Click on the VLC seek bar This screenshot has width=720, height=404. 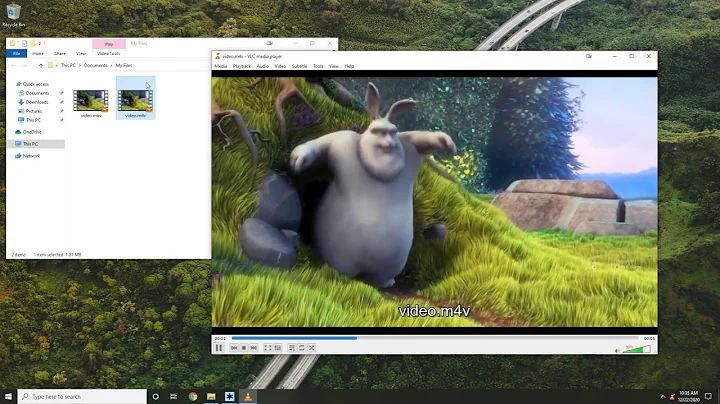(434, 338)
